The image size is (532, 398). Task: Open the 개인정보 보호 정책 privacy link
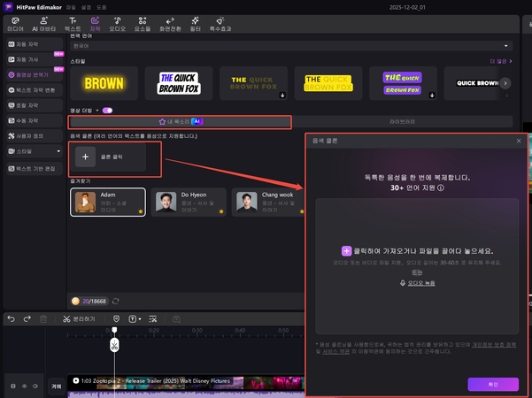[494, 344]
